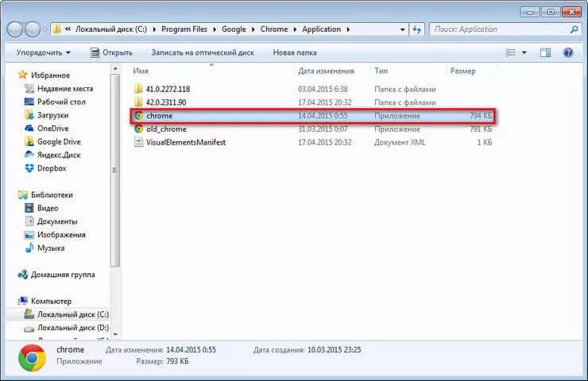Click the change view icon

510,52
